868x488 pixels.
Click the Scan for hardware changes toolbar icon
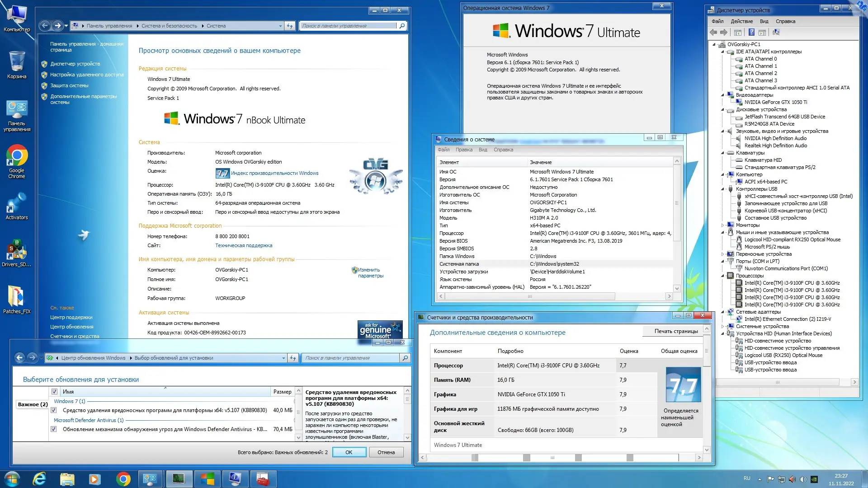(776, 32)
